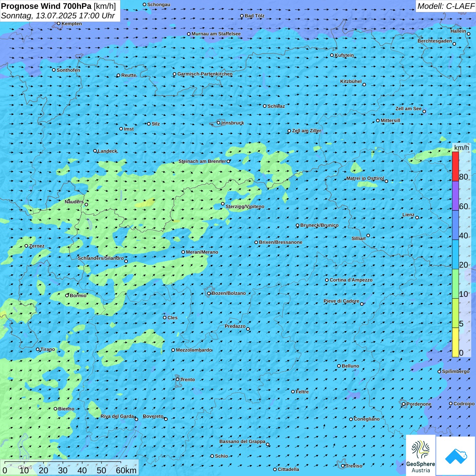476x476 pixels.
Task: Click the 'Codroipo' label
Action: tap(464, 404)
